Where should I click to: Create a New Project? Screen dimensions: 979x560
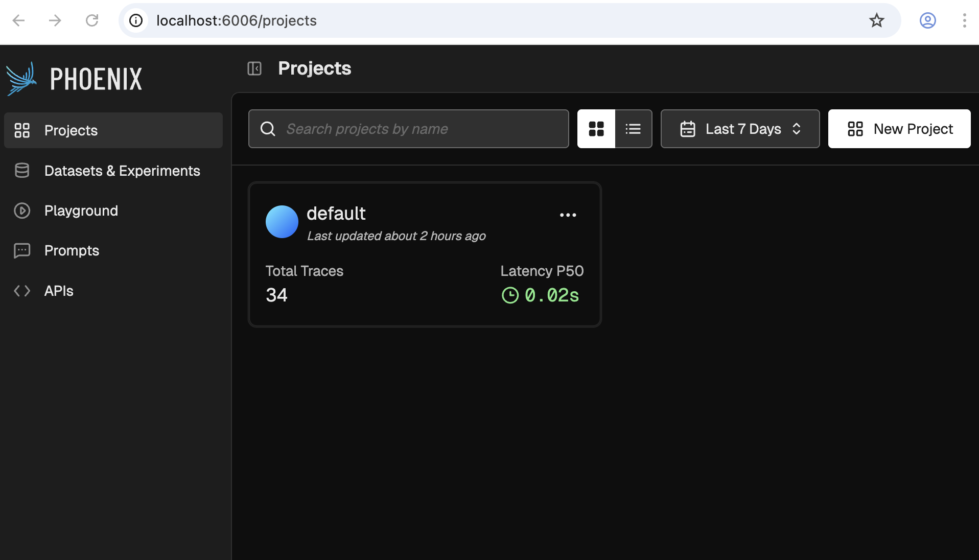click(899, 129)
